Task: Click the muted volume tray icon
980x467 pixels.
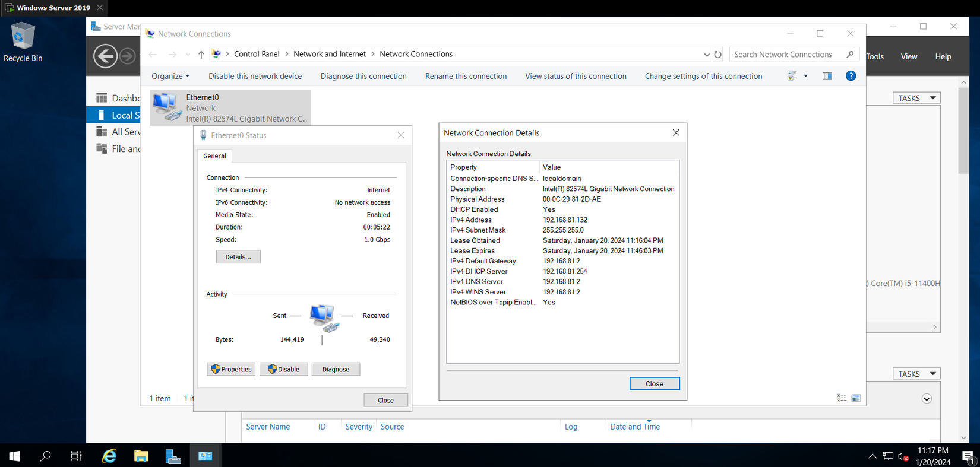Action: tap(903, 456)
